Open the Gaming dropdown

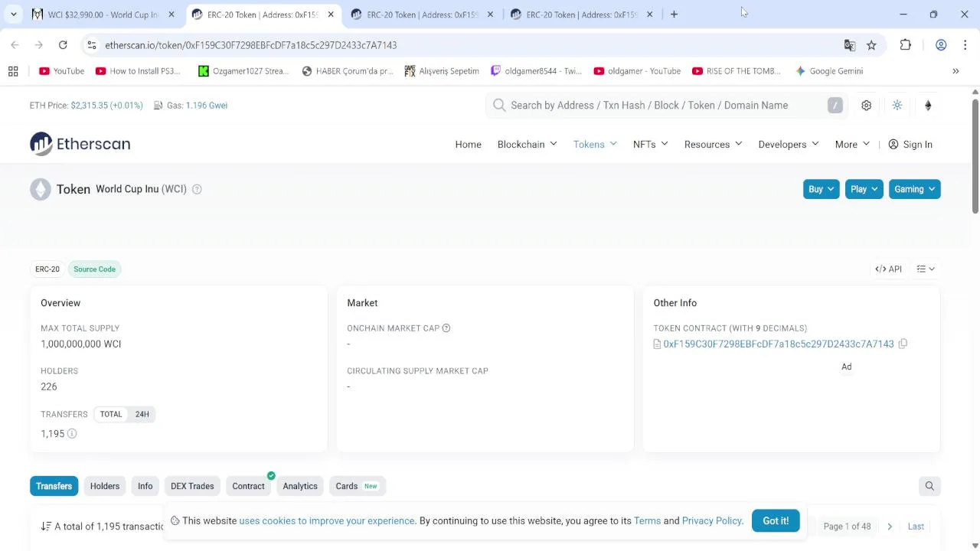coord(914,189)
